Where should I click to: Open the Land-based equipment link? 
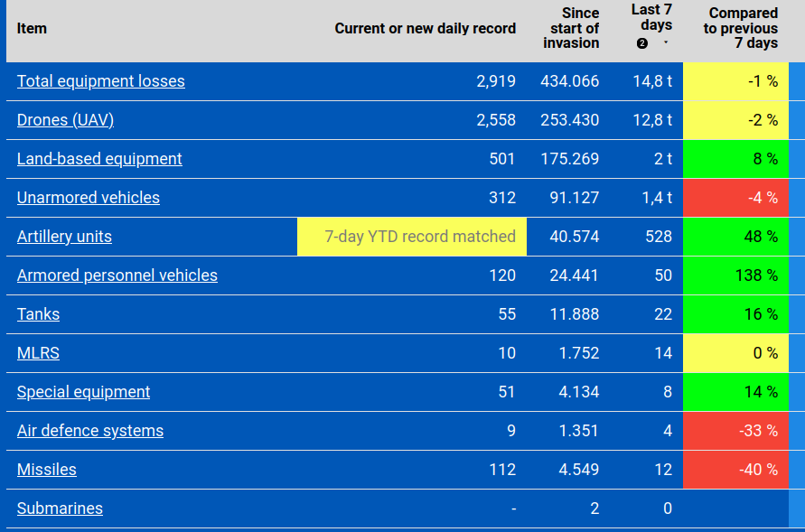click(99, 159)
